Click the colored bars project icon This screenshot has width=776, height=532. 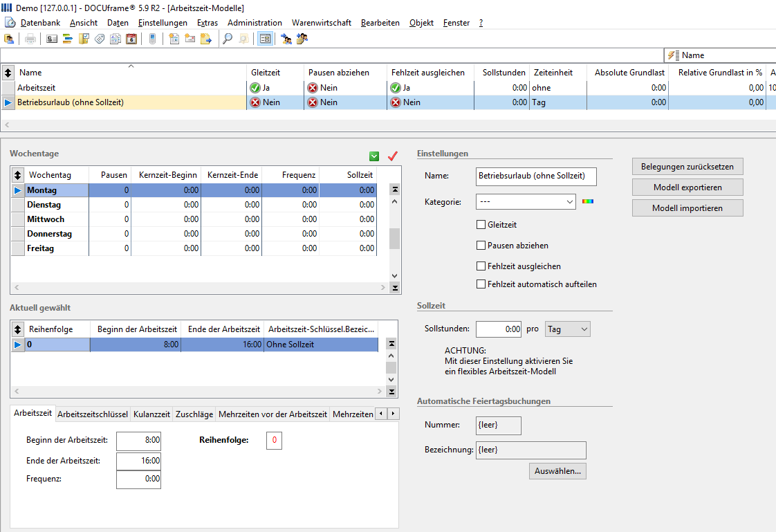coord(68,39)
